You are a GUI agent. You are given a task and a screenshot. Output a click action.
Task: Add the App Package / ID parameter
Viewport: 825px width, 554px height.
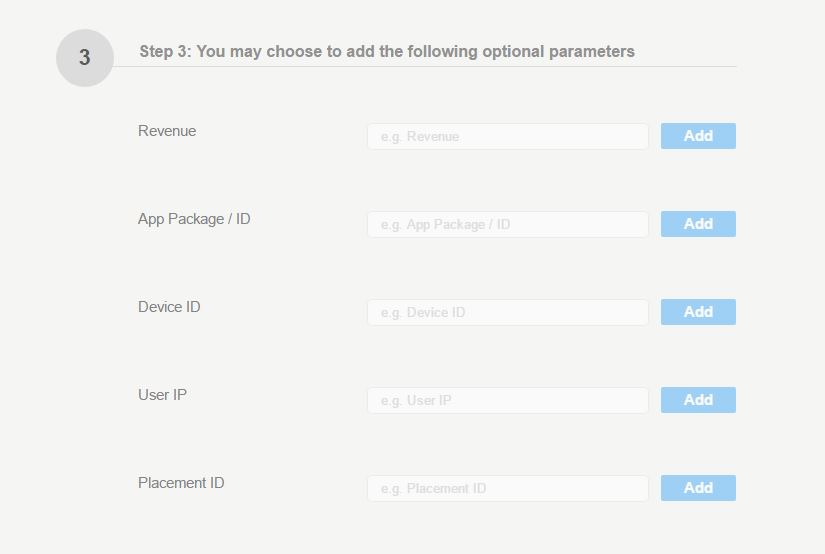pyautogui.click(x=698, y=224)
